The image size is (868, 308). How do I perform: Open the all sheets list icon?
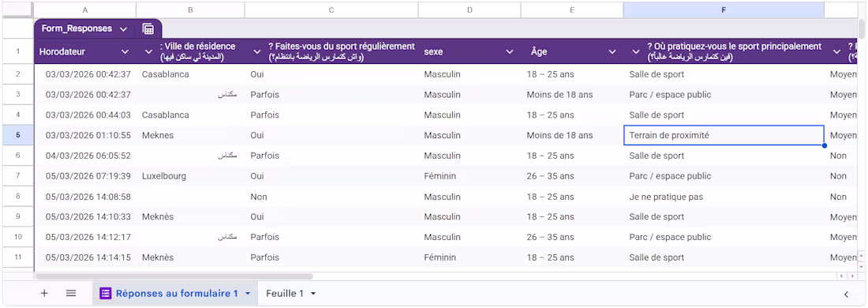point(71,294)
